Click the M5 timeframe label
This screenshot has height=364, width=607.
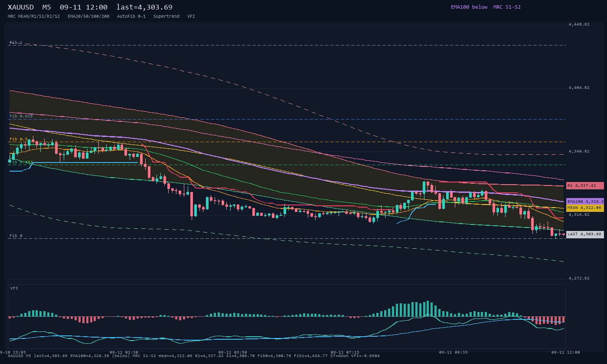click(x=46, y=7)
